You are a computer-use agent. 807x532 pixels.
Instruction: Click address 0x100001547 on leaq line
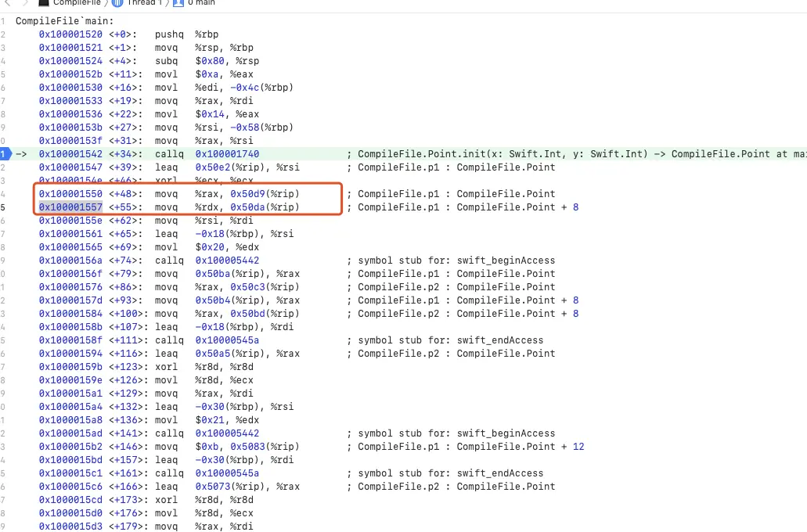pyautogui.click(x=70, y=167)
